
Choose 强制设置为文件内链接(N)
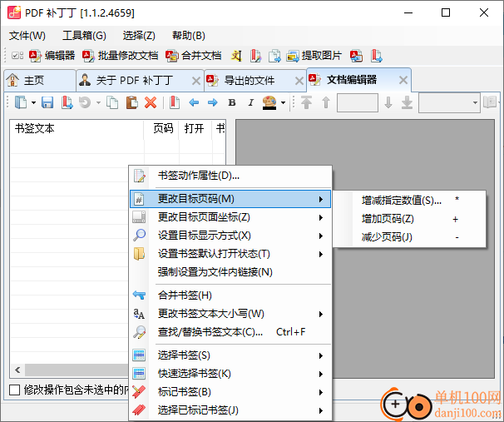click(x=230, y=272)
